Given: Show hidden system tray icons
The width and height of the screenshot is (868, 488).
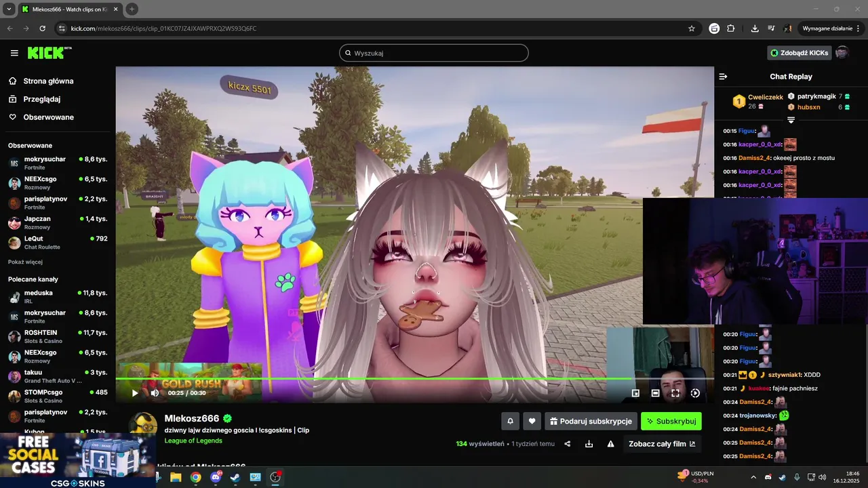Looking at the screenshot, I should pyautogui.click(x=753, y=477).
